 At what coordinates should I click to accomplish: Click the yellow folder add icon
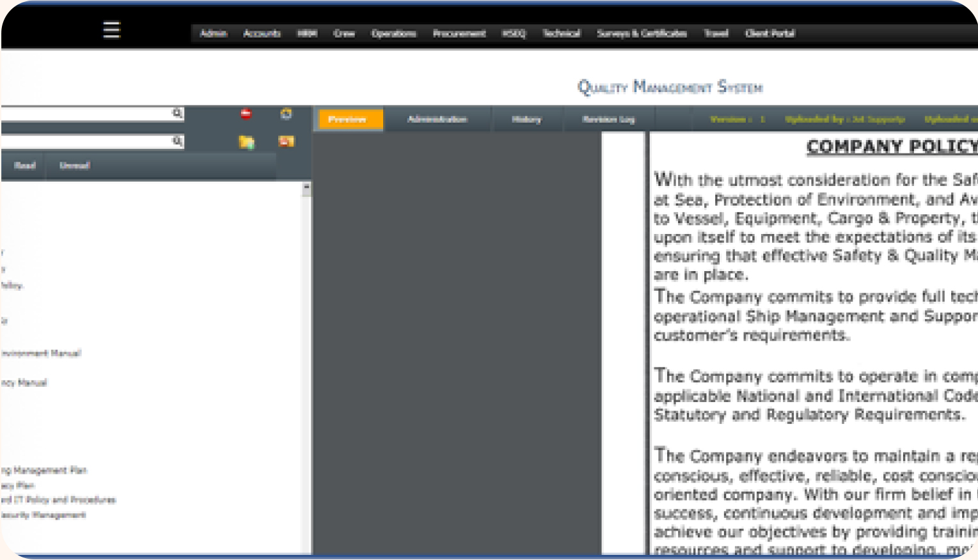click(x=246, y=142)
